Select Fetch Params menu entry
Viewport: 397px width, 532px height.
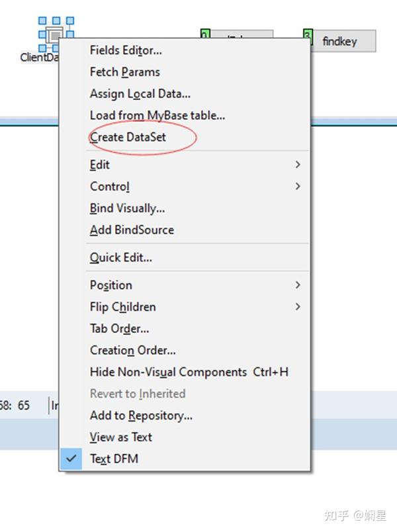coord(124,72)
